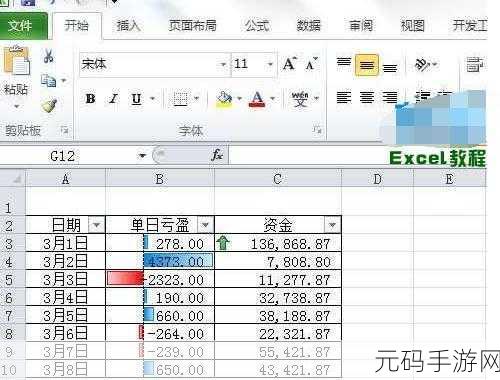500x380 pixels.
Task: Click the Wrap Text icon
Action: (x=475, y=64)
